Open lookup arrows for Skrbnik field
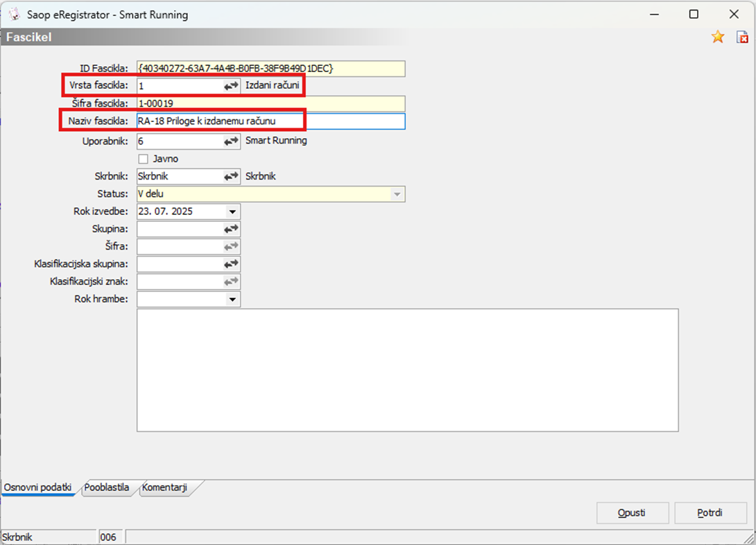756x545 pixels. (x=232, y=176)
